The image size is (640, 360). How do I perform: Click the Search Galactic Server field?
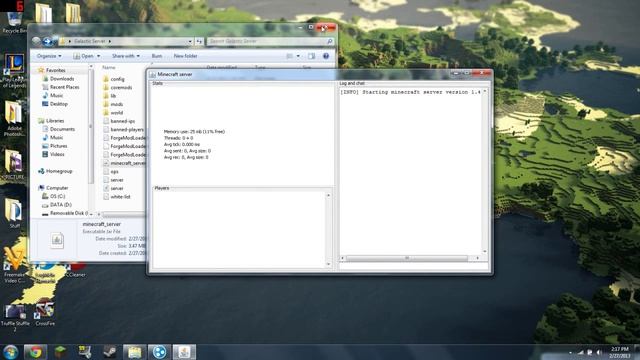point(270,41)
